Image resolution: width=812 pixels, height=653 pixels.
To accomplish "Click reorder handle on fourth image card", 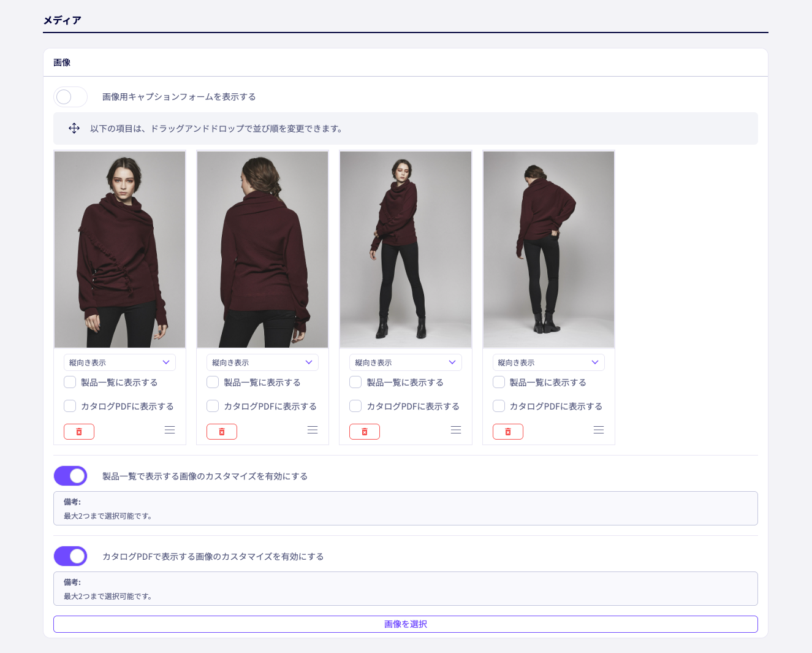I will [x=599, y=430].
